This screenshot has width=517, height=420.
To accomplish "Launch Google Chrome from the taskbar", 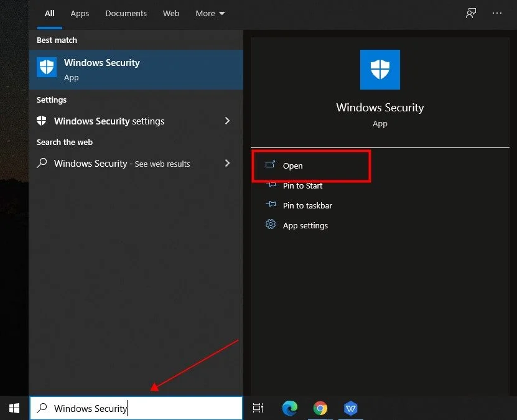I will pyautogui.click(x=320, y=408).
